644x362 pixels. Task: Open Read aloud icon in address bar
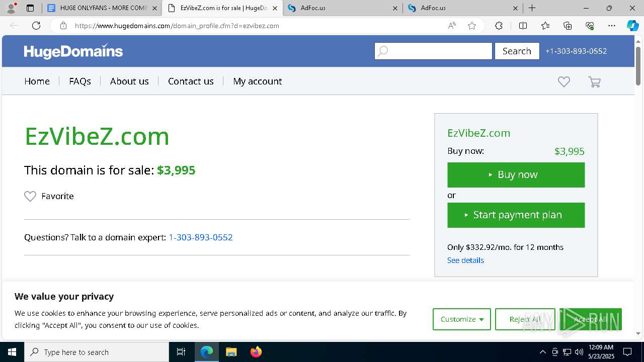click(452, 26)
